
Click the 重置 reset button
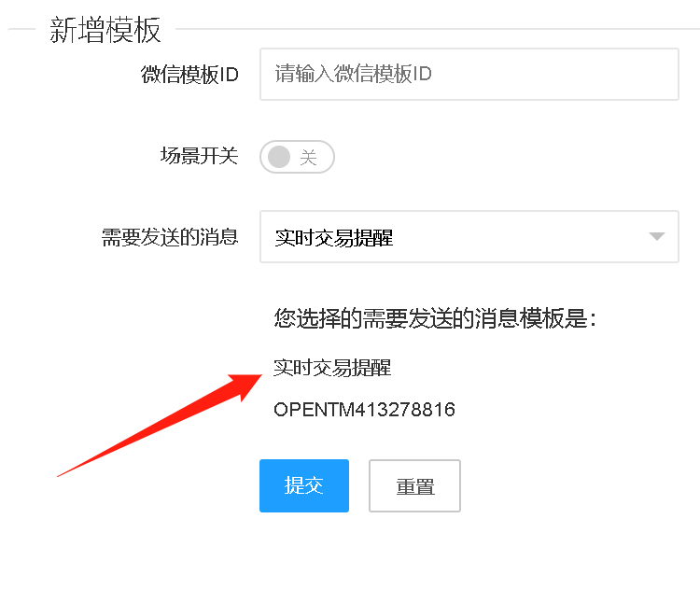click(414, 485)
